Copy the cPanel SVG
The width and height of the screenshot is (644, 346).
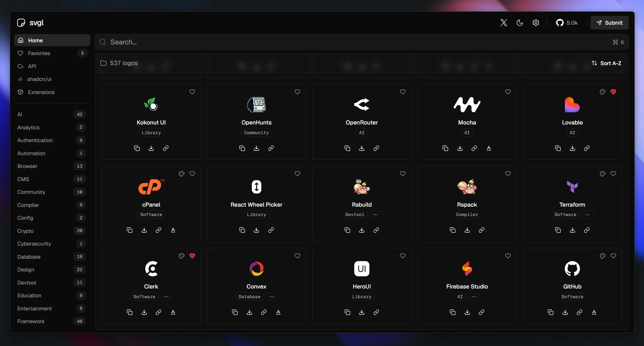130,230
